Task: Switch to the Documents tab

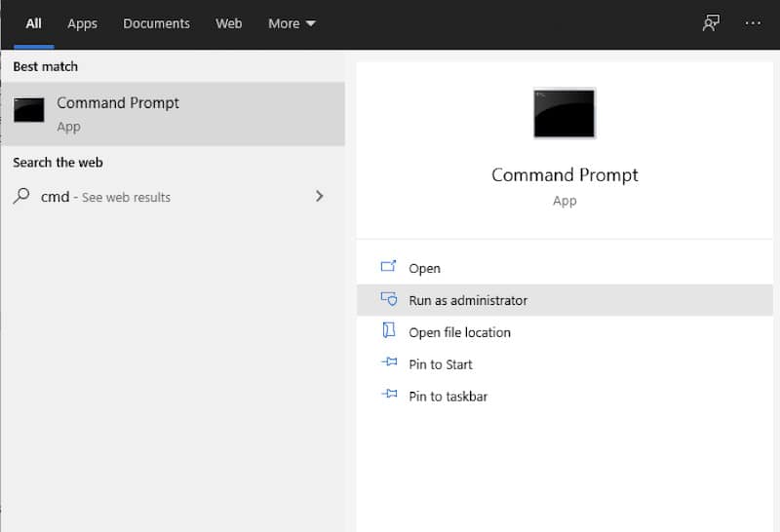Action: point(156,23)
